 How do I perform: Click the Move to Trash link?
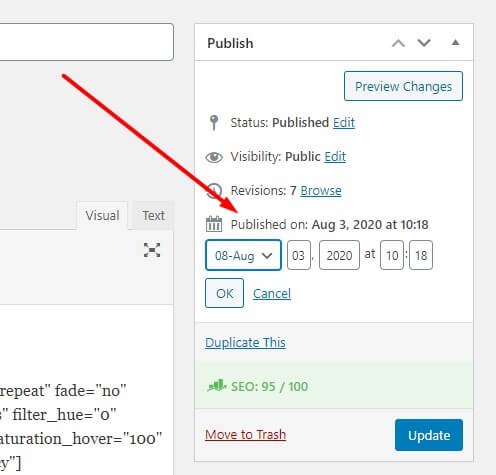(246, 435)
